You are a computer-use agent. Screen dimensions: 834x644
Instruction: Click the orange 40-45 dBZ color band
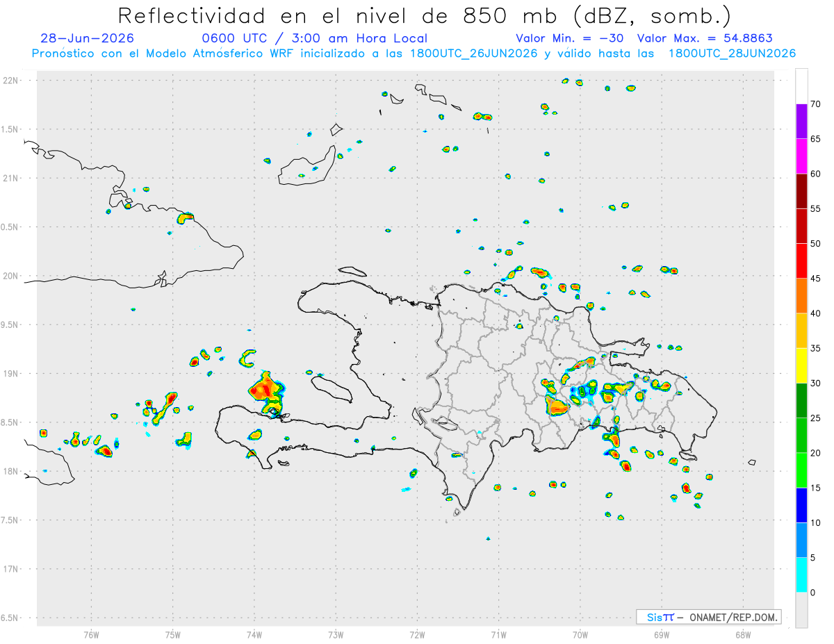pyautogui.click(x=801, y=296)
